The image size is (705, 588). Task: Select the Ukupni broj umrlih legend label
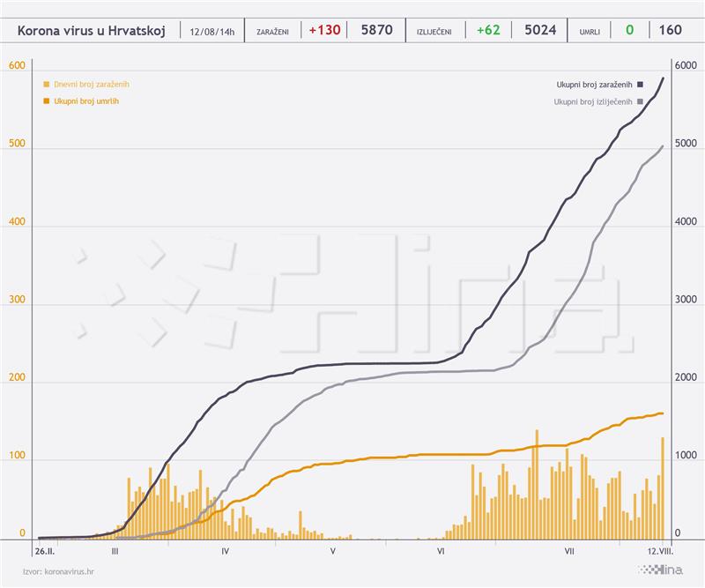(86, 101)
